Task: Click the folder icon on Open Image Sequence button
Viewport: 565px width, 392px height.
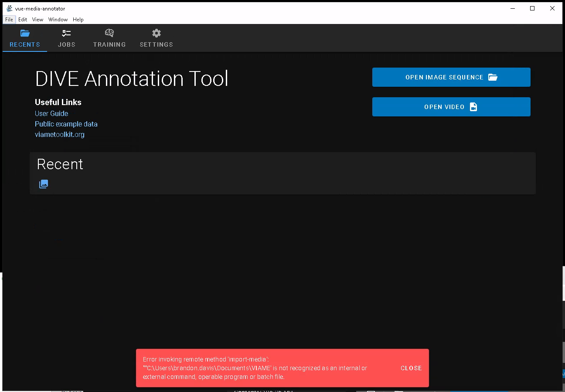Action: click(493, 77)
